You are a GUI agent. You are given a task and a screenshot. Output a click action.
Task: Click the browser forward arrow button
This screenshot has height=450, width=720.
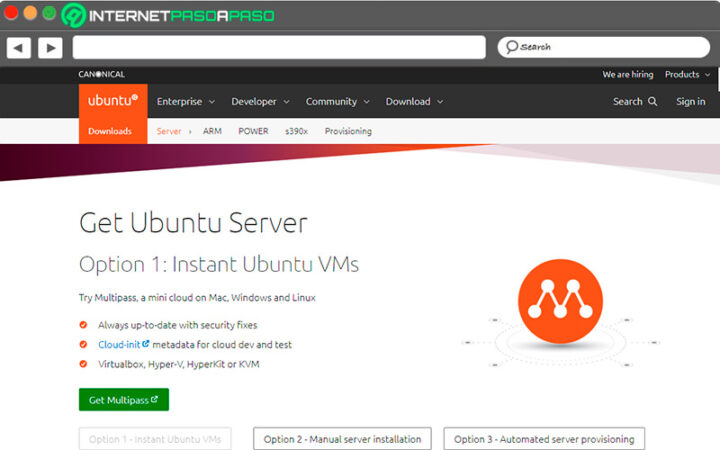tap(50, 47)
